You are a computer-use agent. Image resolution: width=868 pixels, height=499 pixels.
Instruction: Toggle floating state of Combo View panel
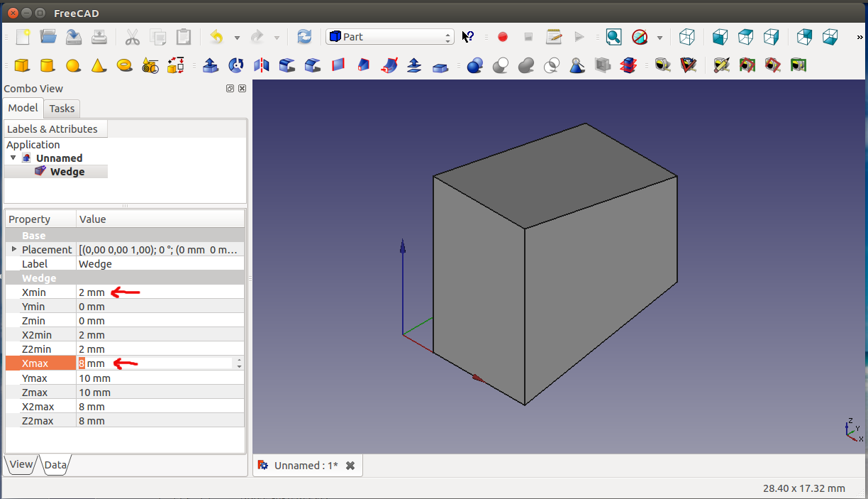(230, 89)
